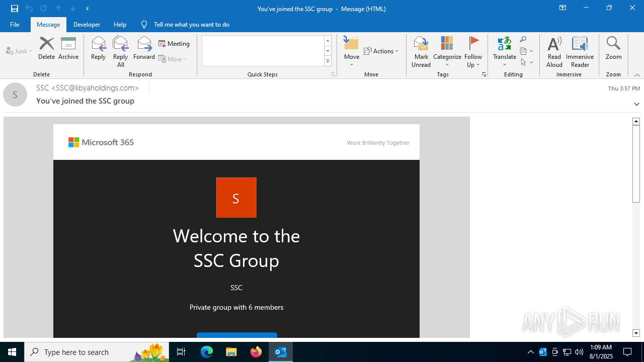Screen dimensions: 644x362
Task: Click the Microsoft 365 logo in the email
Action: tap(101, 142)
